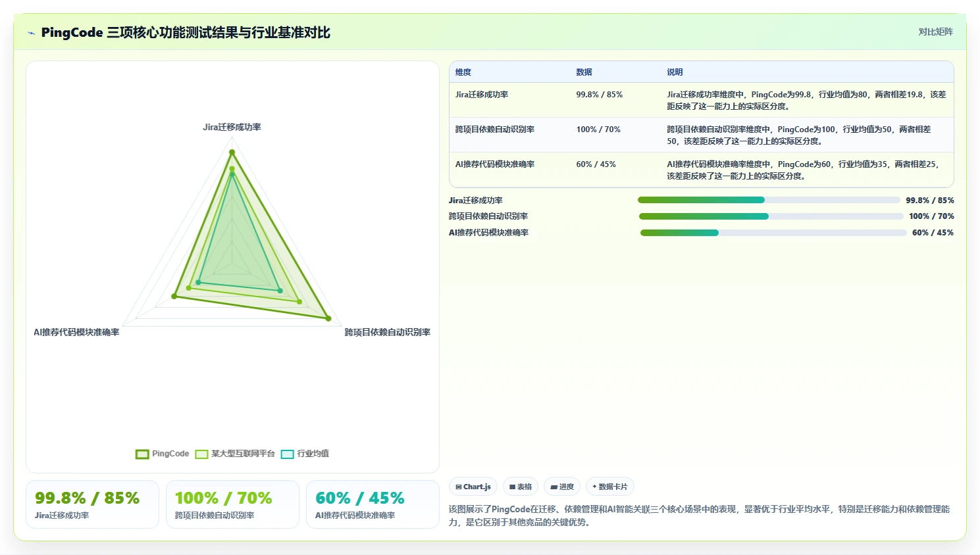Click radar axis label Jira迁移成功率

232,127
